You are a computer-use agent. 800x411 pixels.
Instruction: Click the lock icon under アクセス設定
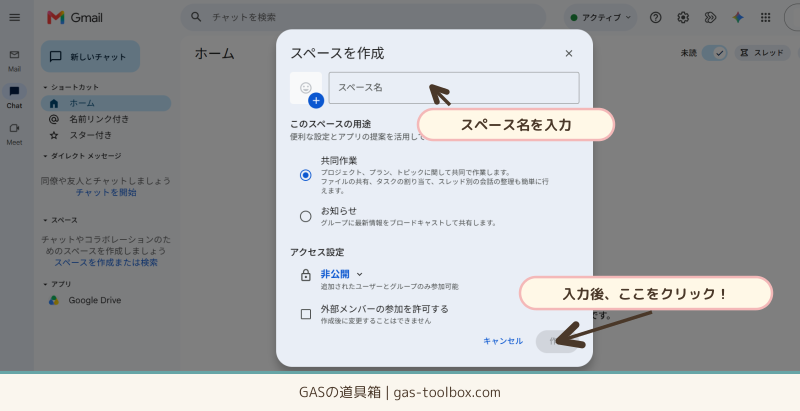306,275
